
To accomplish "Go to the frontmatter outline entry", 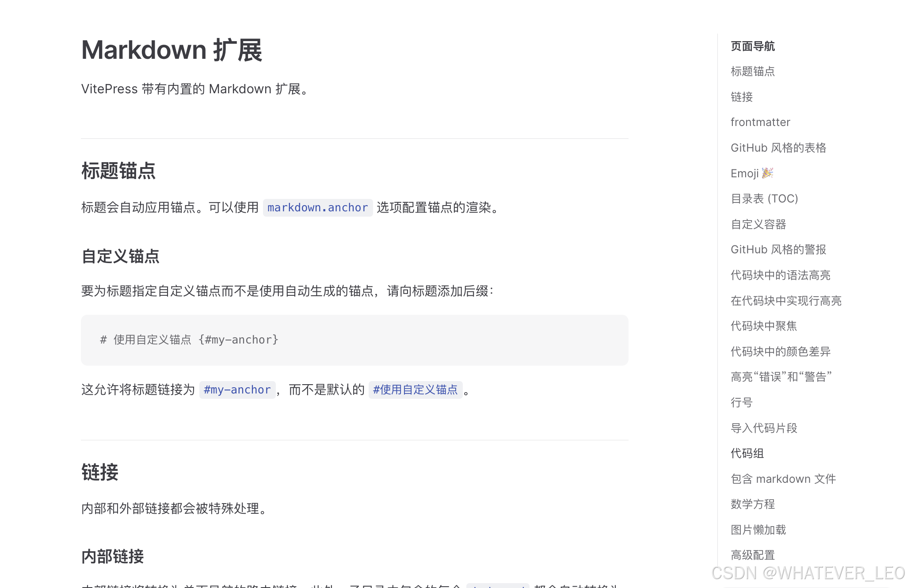I will pos(760,122).
